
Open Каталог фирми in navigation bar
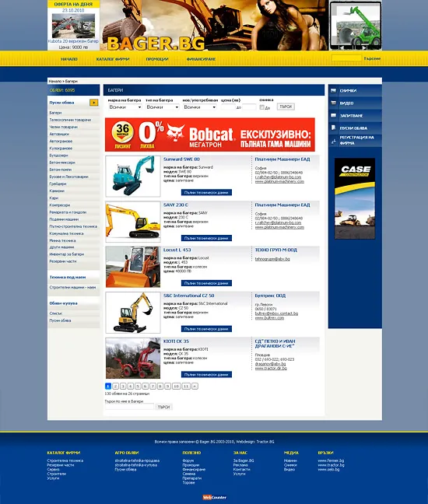113,59
